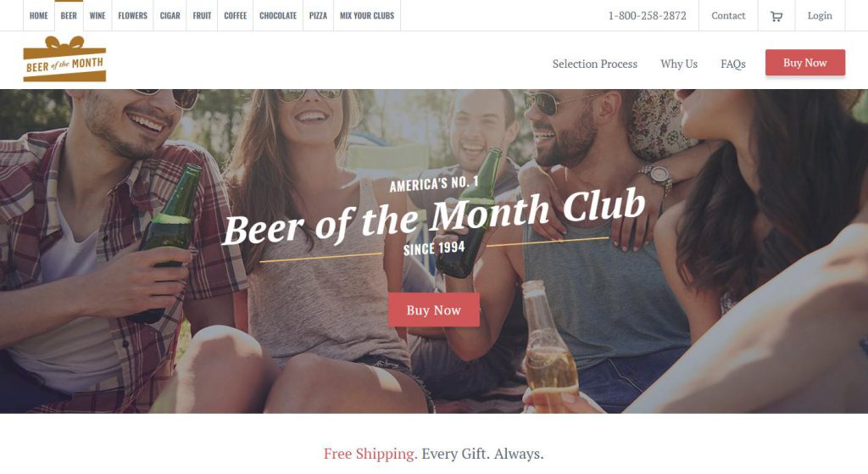The width and height of the screenshot is (868, 474).
Task: Choose the Fruit club tab
Action: 202,15
